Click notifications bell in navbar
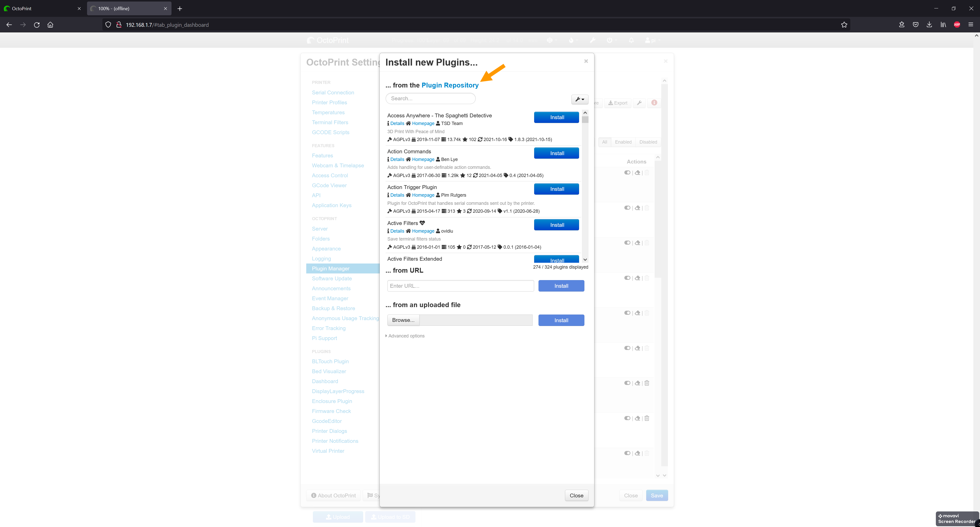980x527 pixels. (632, 40)
